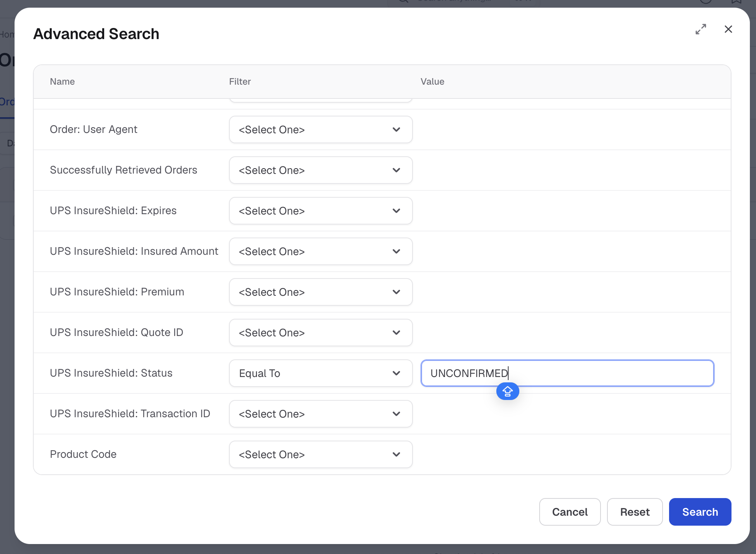Click the 'UPS InsureShield: Transaction ID' row label
This screenshot has height=554, width=756.
[x=130, y=414]
